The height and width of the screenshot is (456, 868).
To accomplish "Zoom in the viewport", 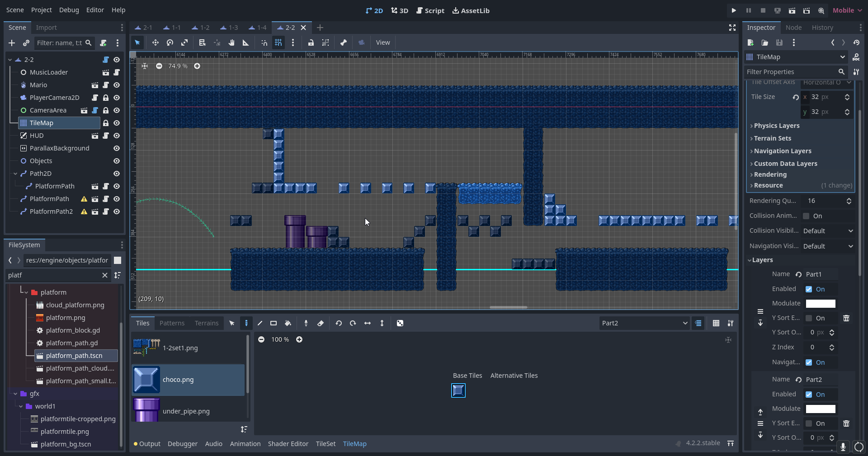I will pos(197,66).
